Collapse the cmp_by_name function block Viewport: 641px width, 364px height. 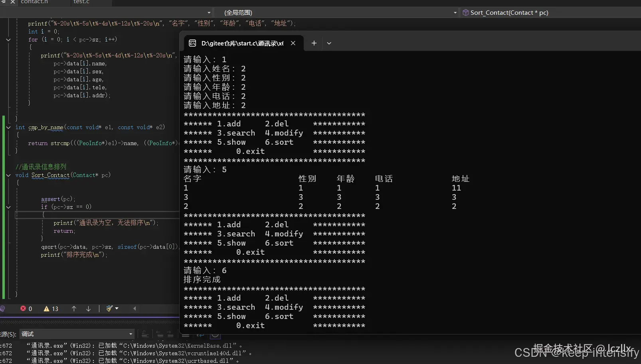pos(8,127)
